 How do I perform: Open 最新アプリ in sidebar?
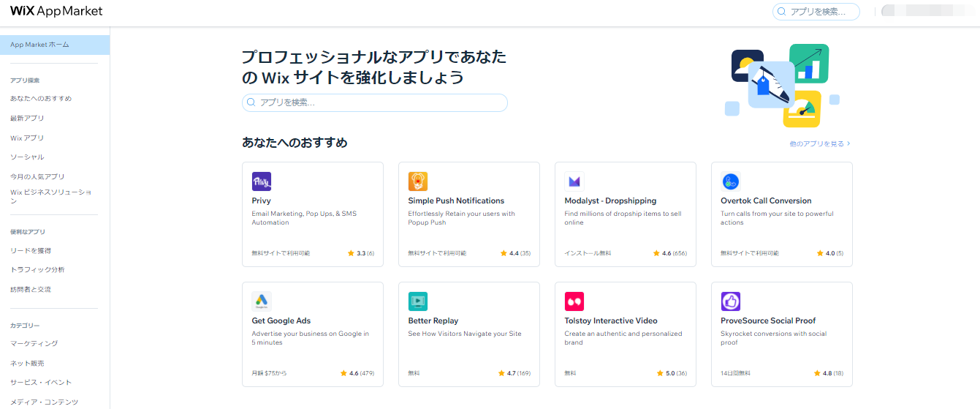(27, 118)
